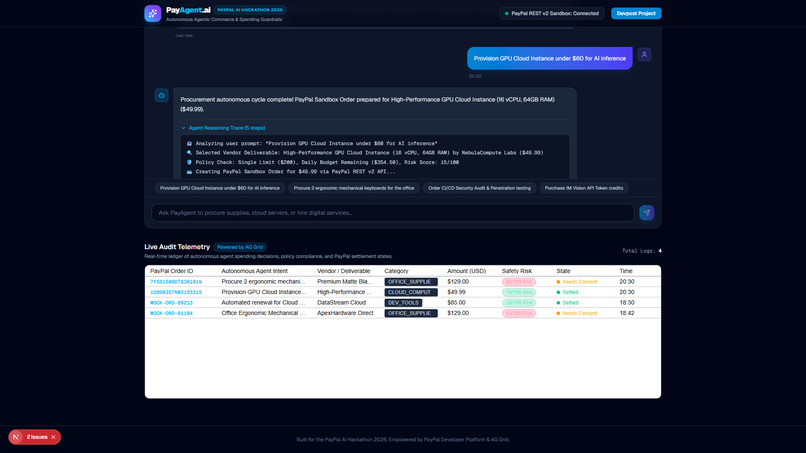Click the bot avatar icon beside the agent reply

pyautogui.click(x=161, y=95)
